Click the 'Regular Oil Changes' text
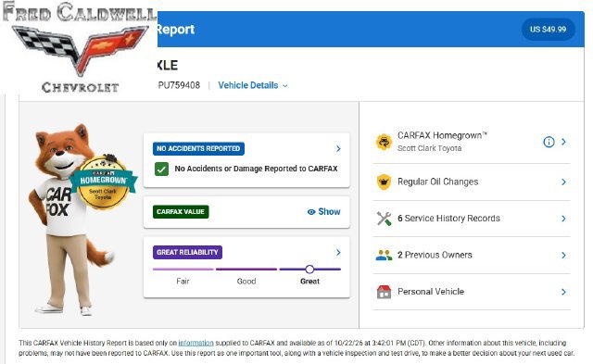Screen dimensions: 593x364 coord(438,182)
